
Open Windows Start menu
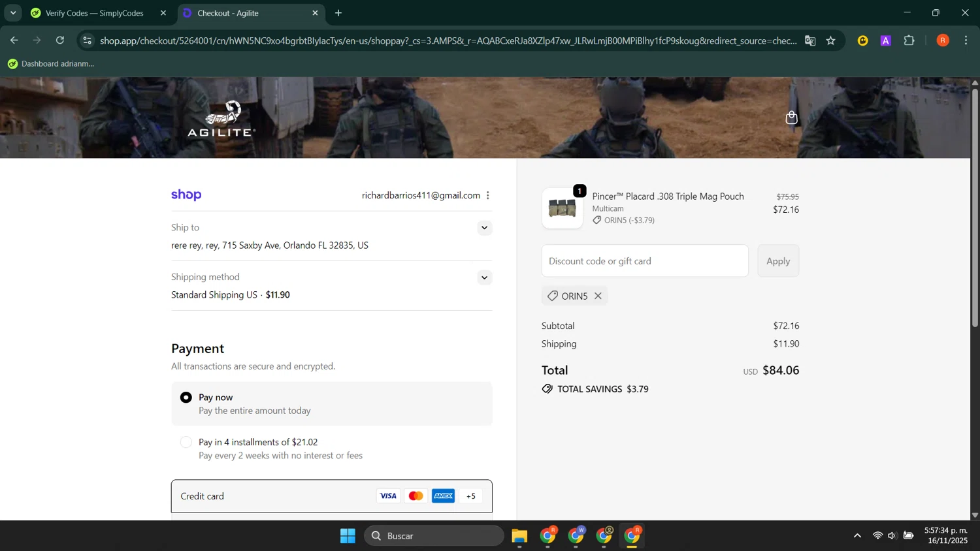(x=348, y=536)
